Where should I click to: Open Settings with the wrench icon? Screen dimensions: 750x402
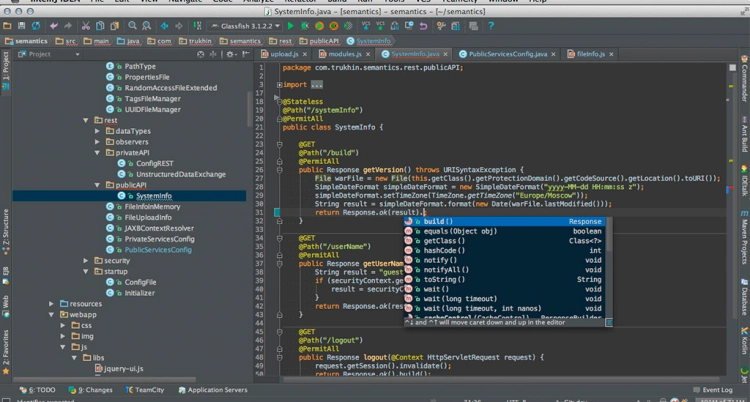tap(441, 26)
